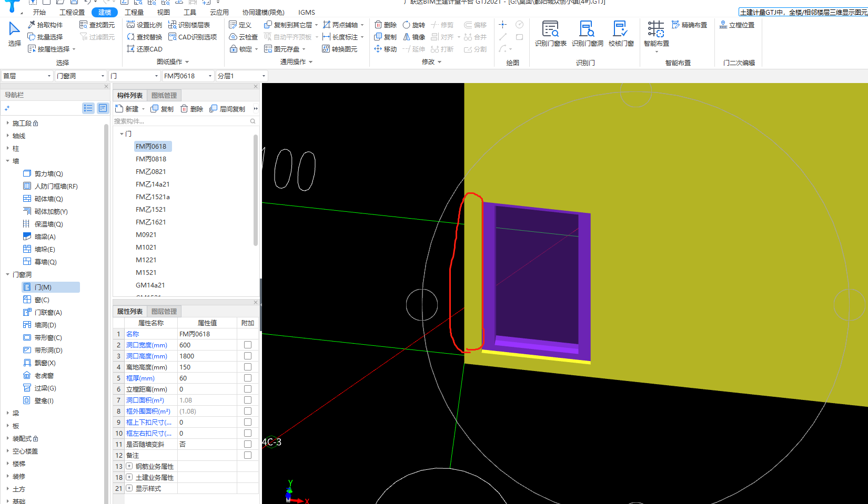Screen dimensions: 868x504
Task: Click 洞口宽度 value 600 cell
Action: pyautogui.click(x=207, y=345)
